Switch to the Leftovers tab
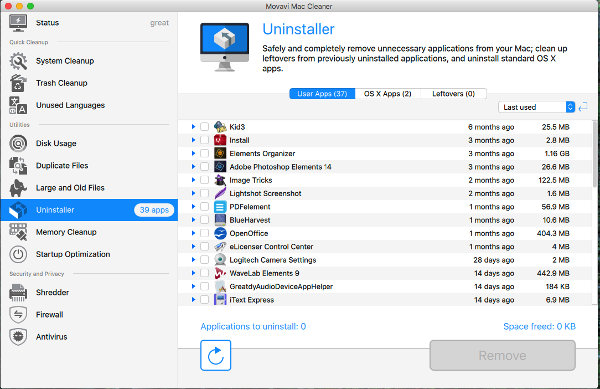The image size is (600, 389). [x=453, y=94]
